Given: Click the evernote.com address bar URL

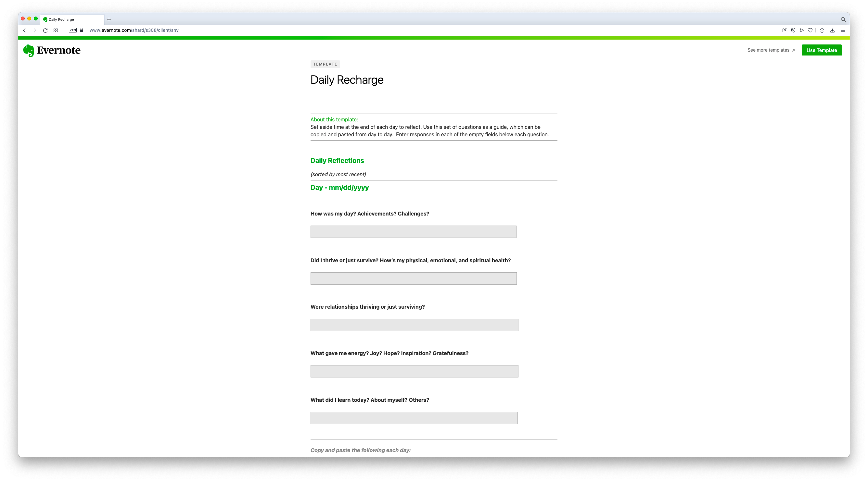Looking at the screenshot, I should [x=134, y=30].
